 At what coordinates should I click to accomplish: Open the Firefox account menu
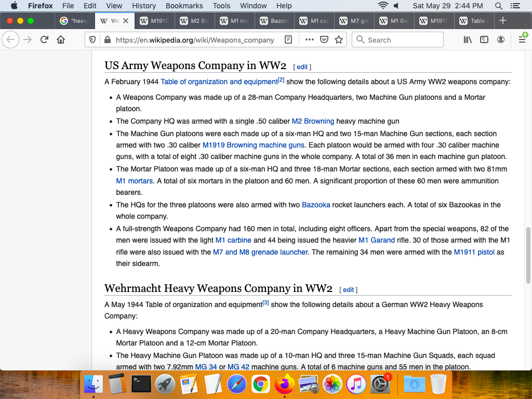click(x=501, y=40)
